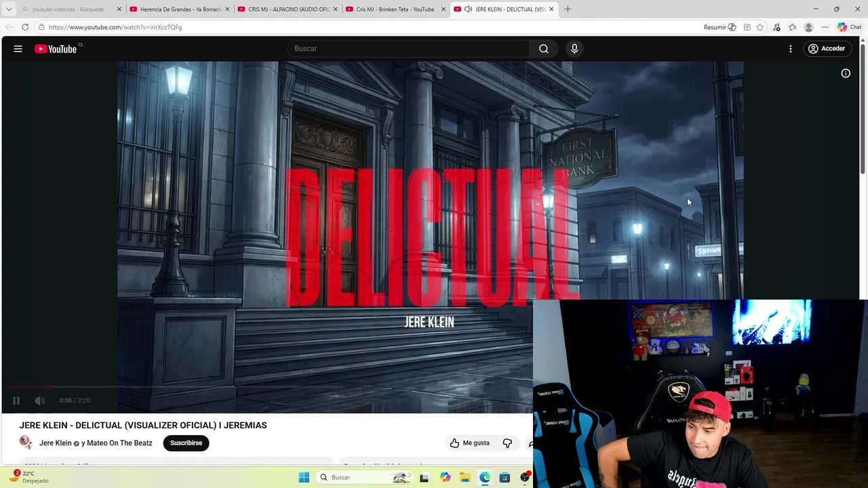Close the CRIS MJ - ALPACINO tab

[335, 9]
